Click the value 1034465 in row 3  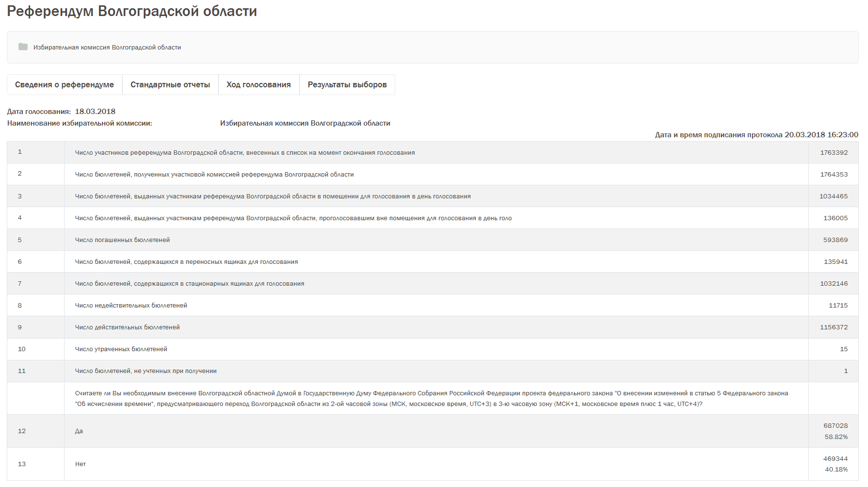[833, 196]
